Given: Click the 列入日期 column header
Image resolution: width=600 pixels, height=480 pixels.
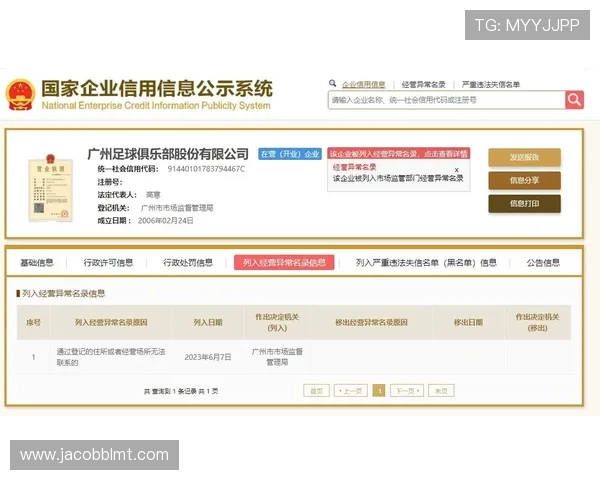Looking at the screenshot, I should (208, 322).
